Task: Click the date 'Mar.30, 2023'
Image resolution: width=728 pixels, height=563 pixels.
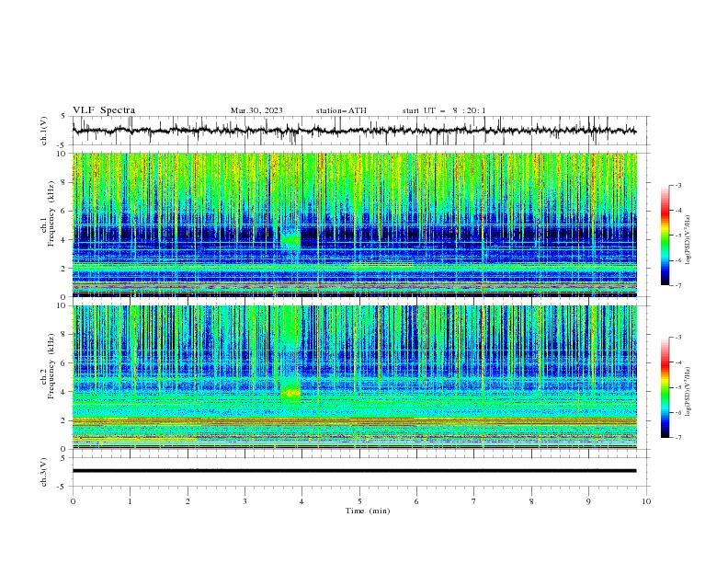Action: click(x=256, y=110)
